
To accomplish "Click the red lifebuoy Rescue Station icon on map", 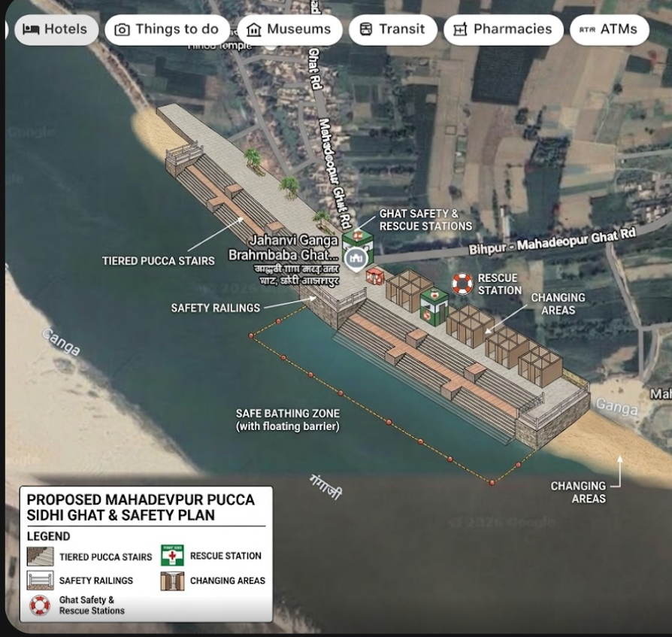I will pyautogui.click(x=461, y=284).
